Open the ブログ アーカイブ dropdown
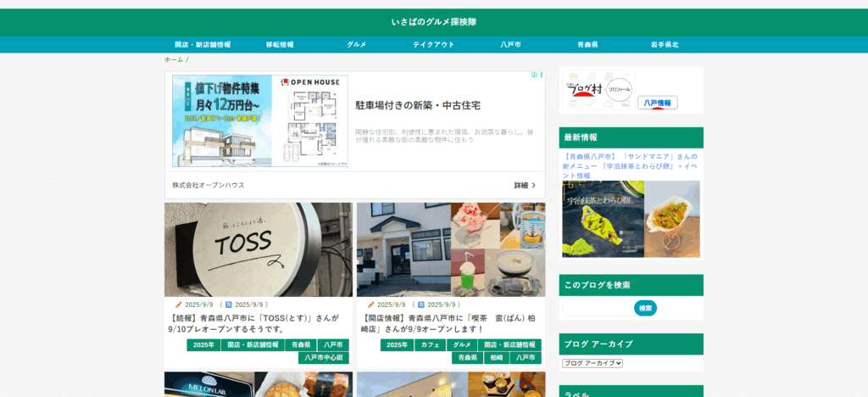Screen dimensions: 868x397 (x=593, y=363)
